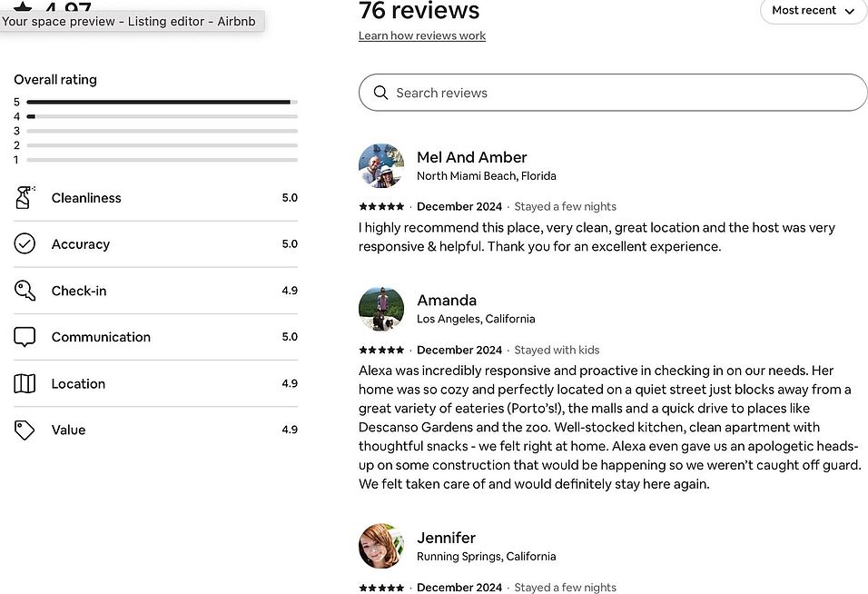Click reviewer name Mel And Amber
The image size is (868, 594).
(471, 157)
